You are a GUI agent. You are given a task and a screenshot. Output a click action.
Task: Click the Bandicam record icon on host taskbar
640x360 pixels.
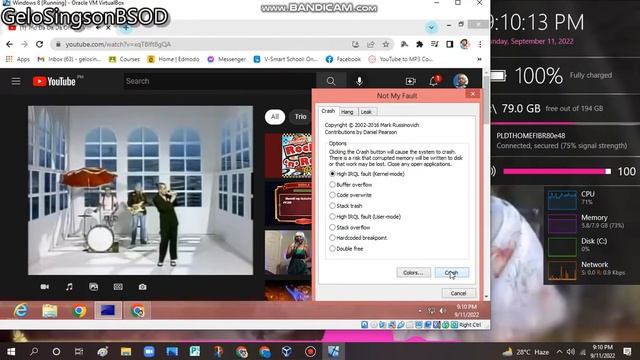[x=310, y=351]
